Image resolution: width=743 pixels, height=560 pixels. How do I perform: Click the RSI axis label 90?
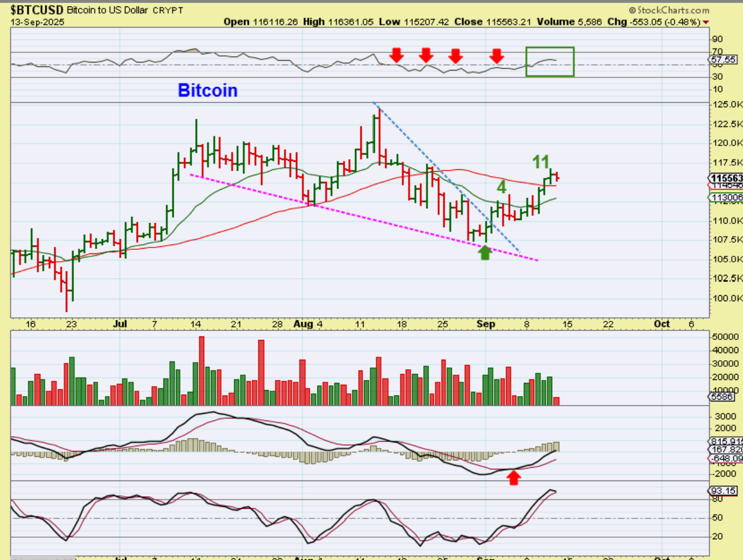point(717,39)
